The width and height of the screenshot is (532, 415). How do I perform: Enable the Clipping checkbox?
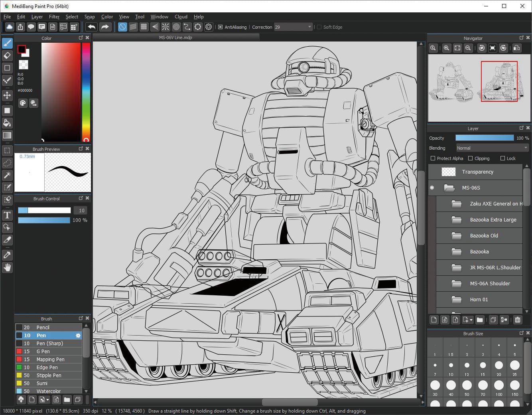click(470, 158)
